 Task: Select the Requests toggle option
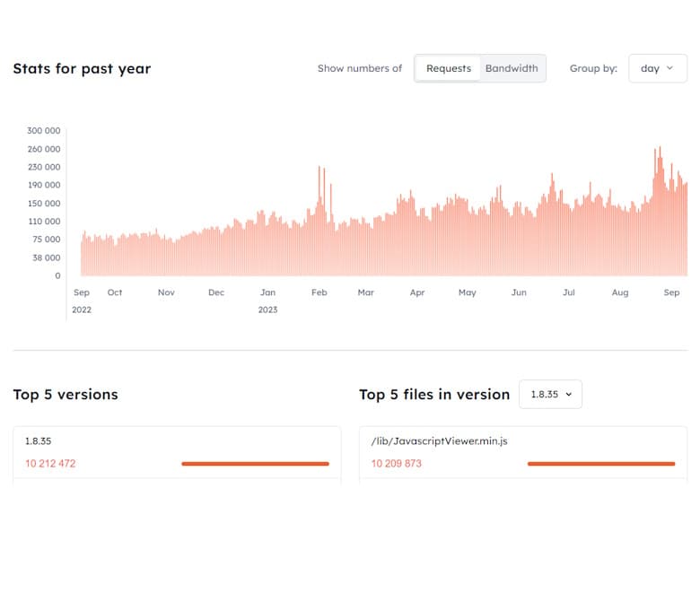click(448, 68)
